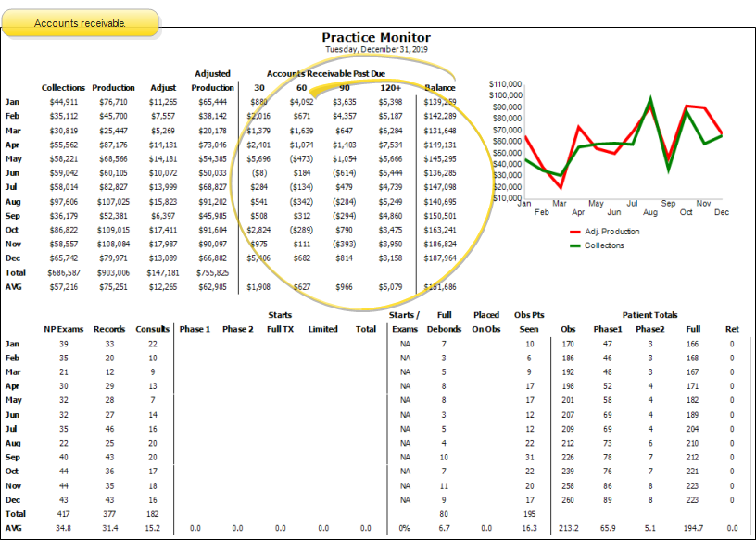
Task: Click the Balance column header
Action: tap(439, 88)
